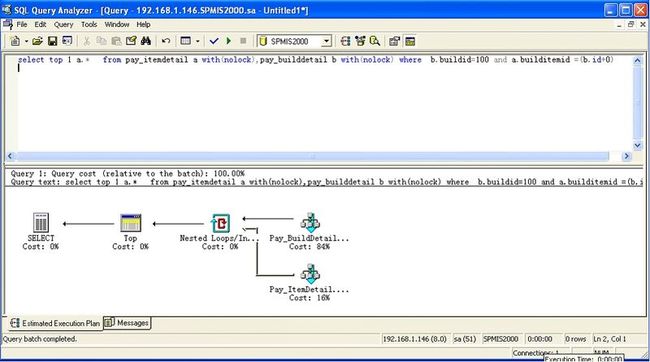Close the inner query document window
Image resolution: width=650 pixels, height=362 pixels.
click(x=643, y=25)
